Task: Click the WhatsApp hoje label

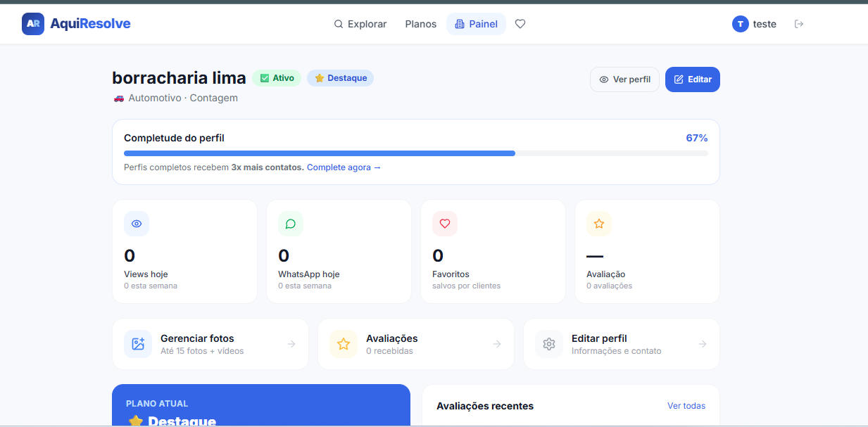Action: 309,274
